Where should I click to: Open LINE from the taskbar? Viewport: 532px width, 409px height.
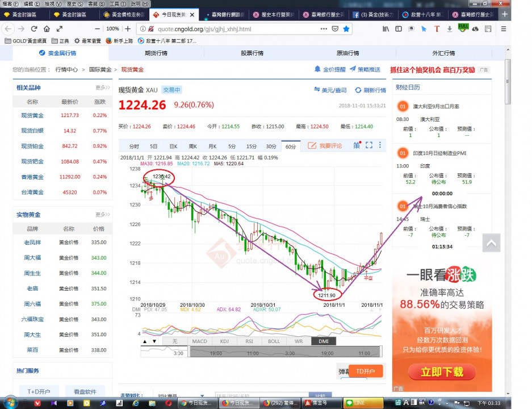click(x=363, y=403)
